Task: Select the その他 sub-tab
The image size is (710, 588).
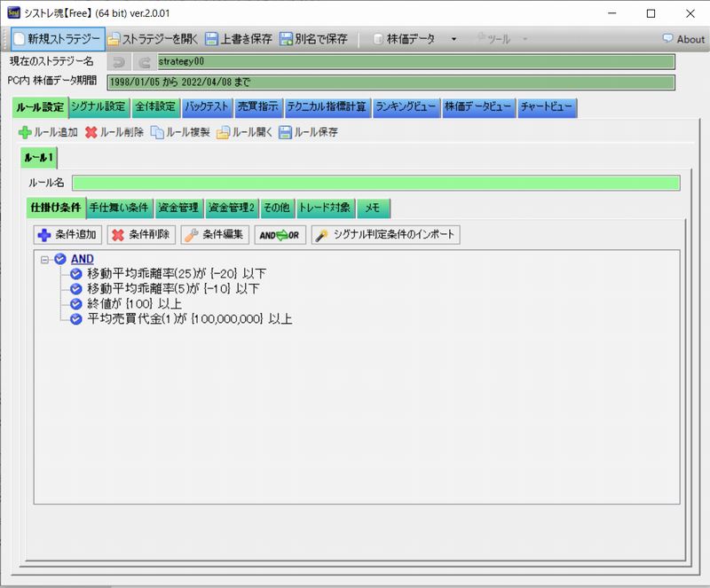Action: (x=277, y=208)
